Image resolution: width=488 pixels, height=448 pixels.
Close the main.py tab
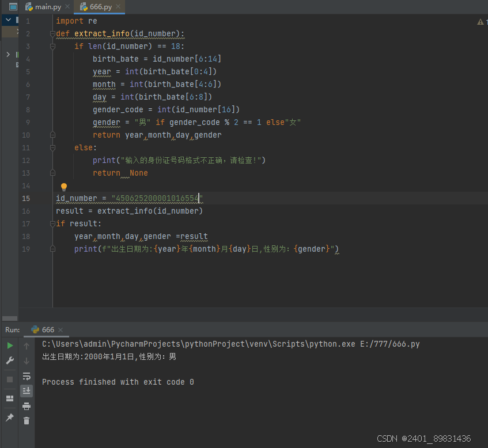click(x=67, y=6)
